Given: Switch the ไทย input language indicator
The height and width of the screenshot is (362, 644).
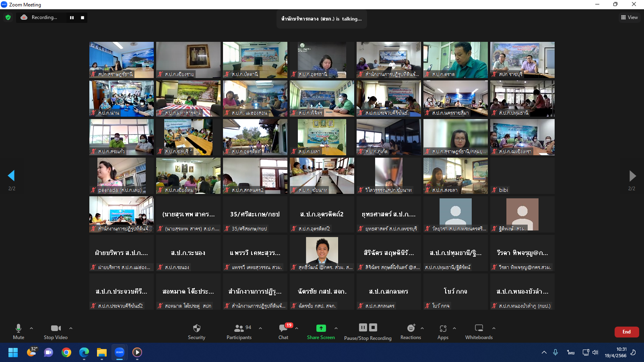Looking at the screenshot, I should [571, 352].
